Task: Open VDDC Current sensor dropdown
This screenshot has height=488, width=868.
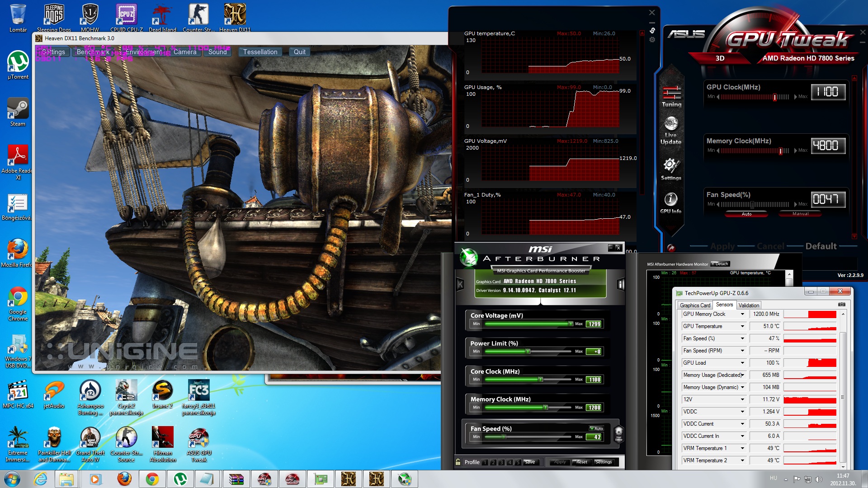Action: click(x=742, y=424)
